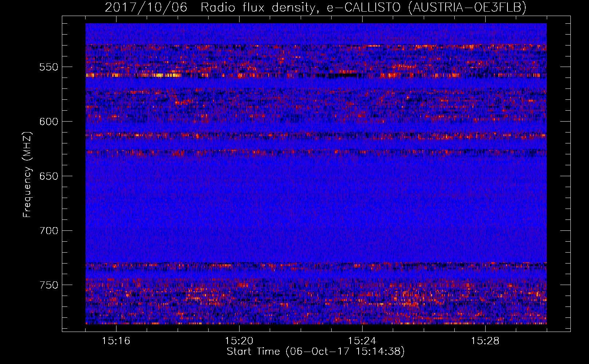Click the station name '(AUSTRIA-OE3FLB)'
Screen dimensions: 589x364
pyautogui.click(x=467, y=8)
